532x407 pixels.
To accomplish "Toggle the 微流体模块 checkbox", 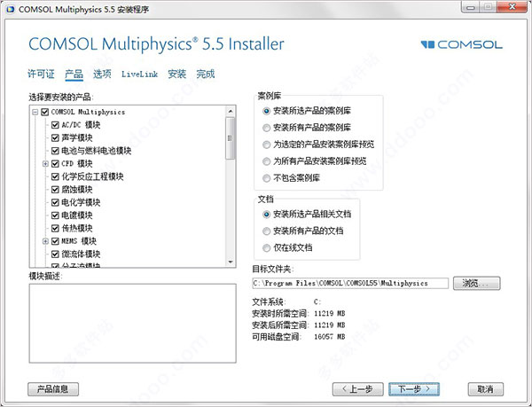I will 55,254.
